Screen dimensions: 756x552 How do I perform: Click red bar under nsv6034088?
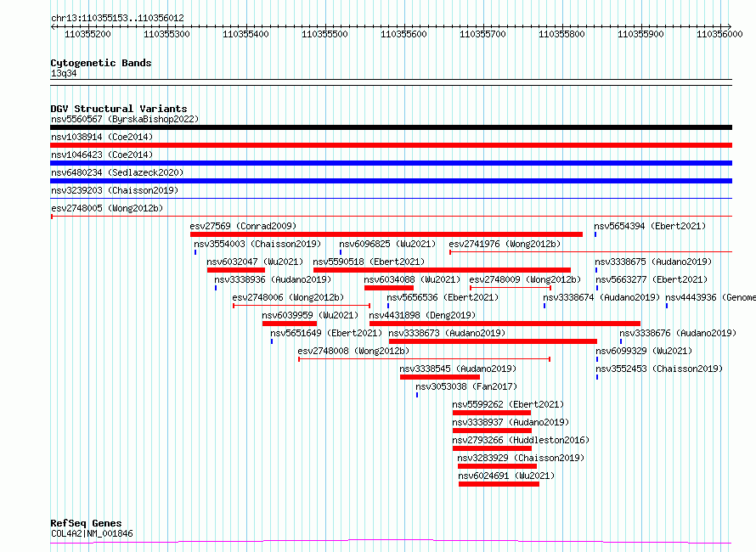pyautogui.click(x=388, y=288)
